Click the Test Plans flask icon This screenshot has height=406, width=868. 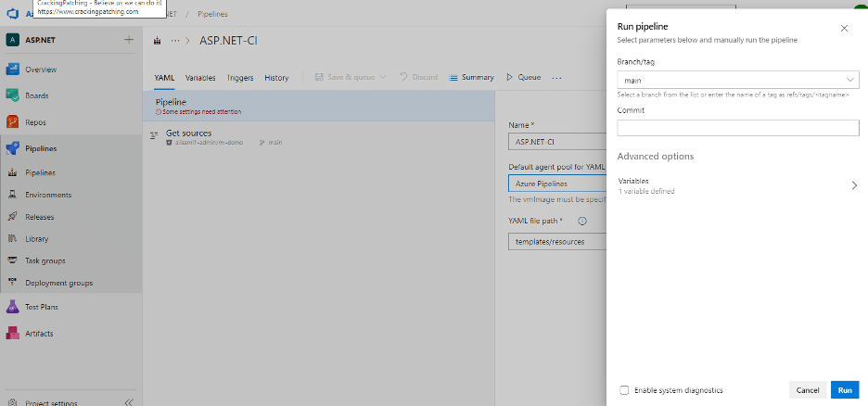[x=13, y=307]
